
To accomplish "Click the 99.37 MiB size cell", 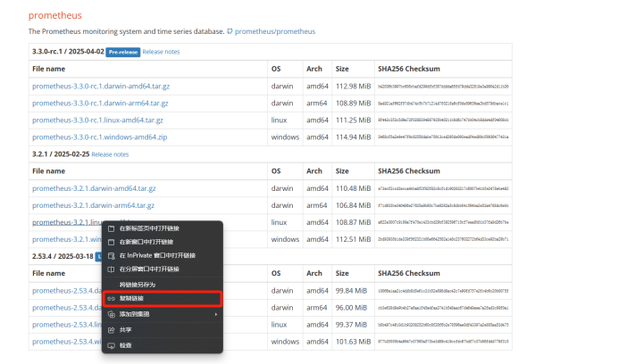I will [351, 325].
